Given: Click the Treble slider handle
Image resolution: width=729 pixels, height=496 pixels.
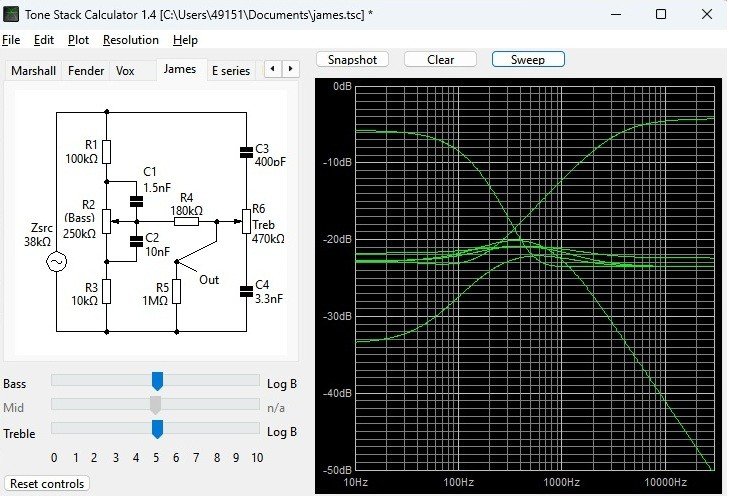Looking at the screenshot, I should tap(157, 429).
